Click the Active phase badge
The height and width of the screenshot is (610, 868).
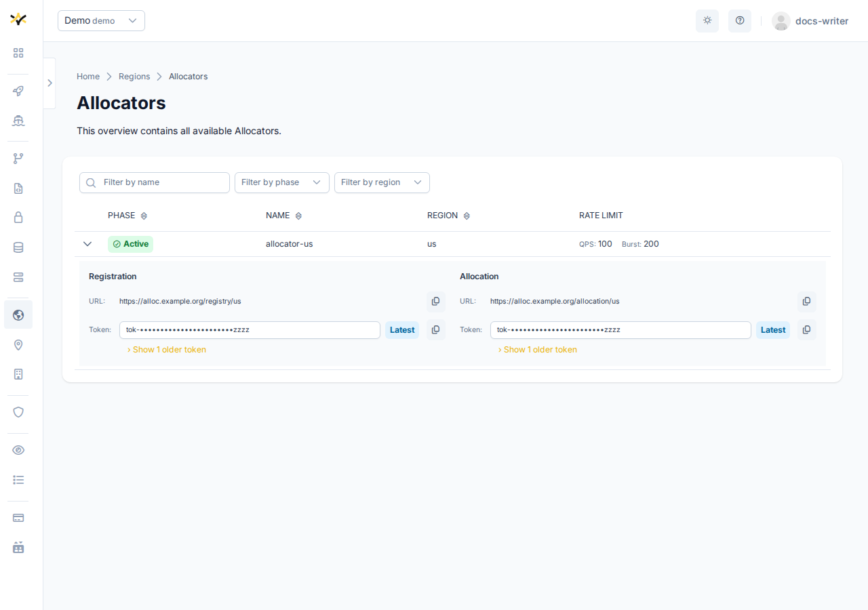pos(130,244)
